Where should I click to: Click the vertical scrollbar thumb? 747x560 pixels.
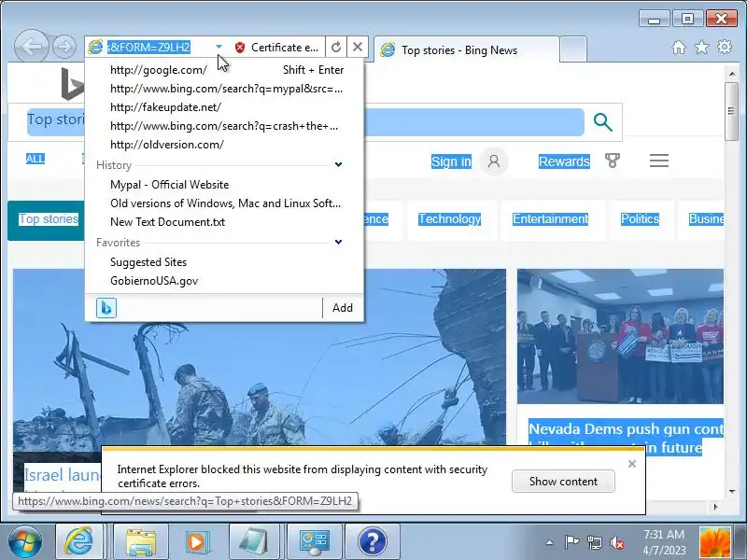(731, 111)
